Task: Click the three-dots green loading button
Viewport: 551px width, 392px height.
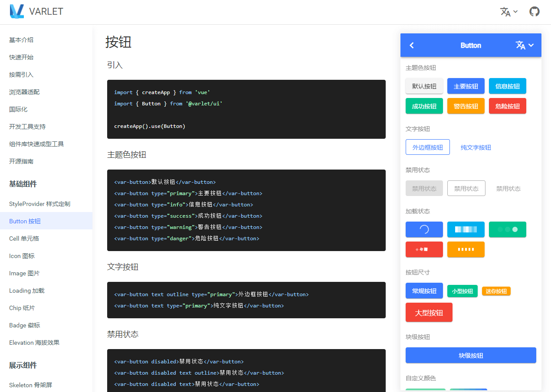Action: click(x=508, y=229)
